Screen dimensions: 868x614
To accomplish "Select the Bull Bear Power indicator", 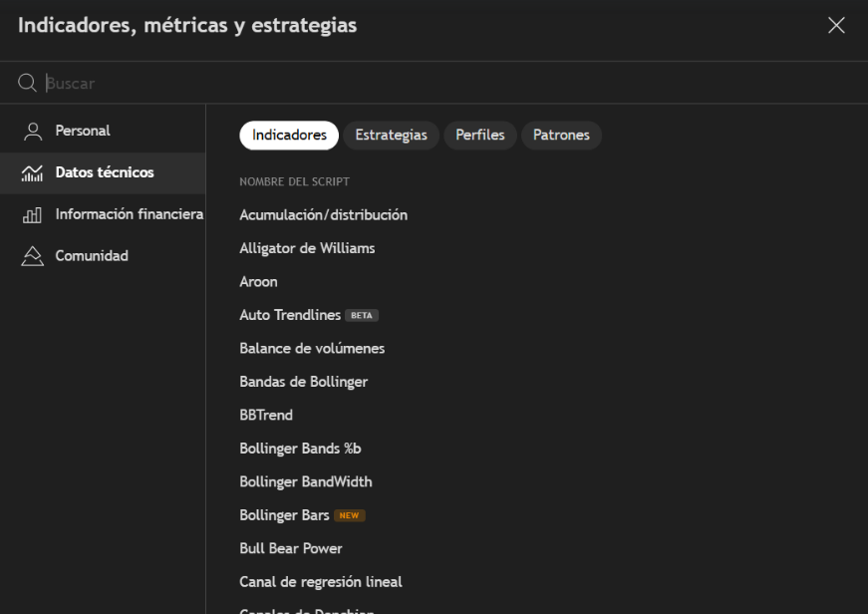I will click(x=290, y=548).
